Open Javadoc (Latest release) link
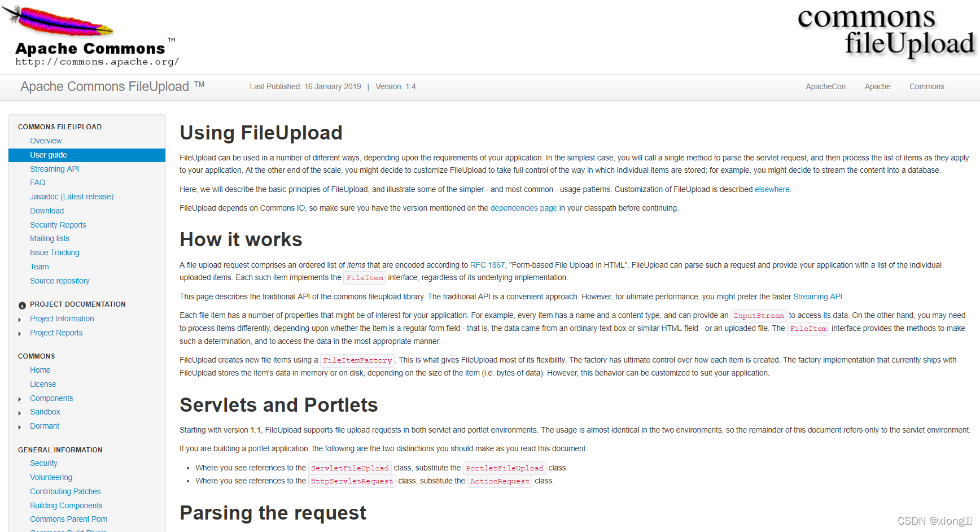The height and width of the screenshot is (532, 980). click(x=72, y=197)
